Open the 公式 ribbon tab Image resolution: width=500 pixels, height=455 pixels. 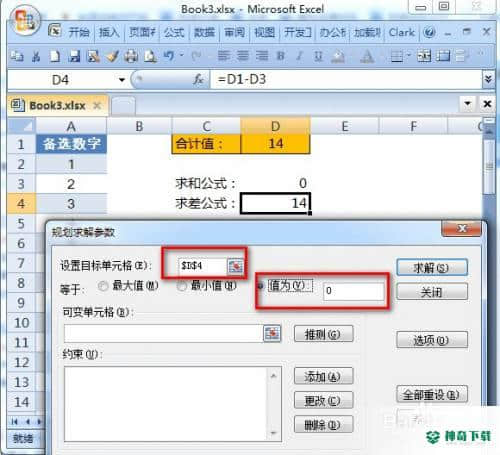pos(174,33)
